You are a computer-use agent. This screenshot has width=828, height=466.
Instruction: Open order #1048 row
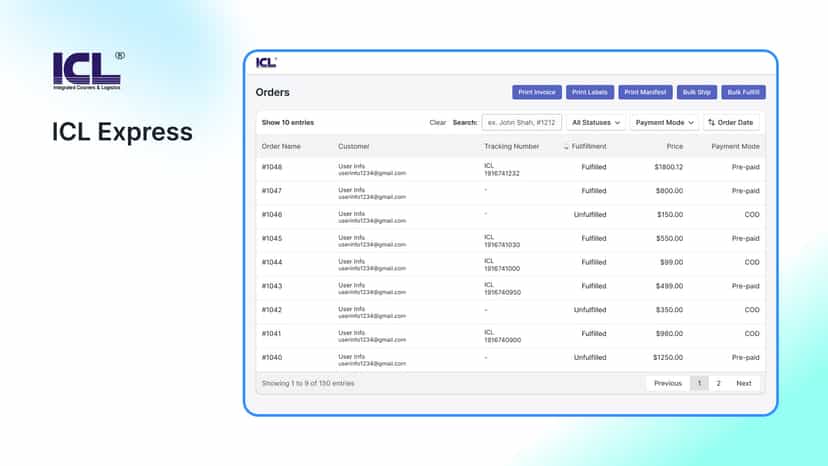coord(510,169)
